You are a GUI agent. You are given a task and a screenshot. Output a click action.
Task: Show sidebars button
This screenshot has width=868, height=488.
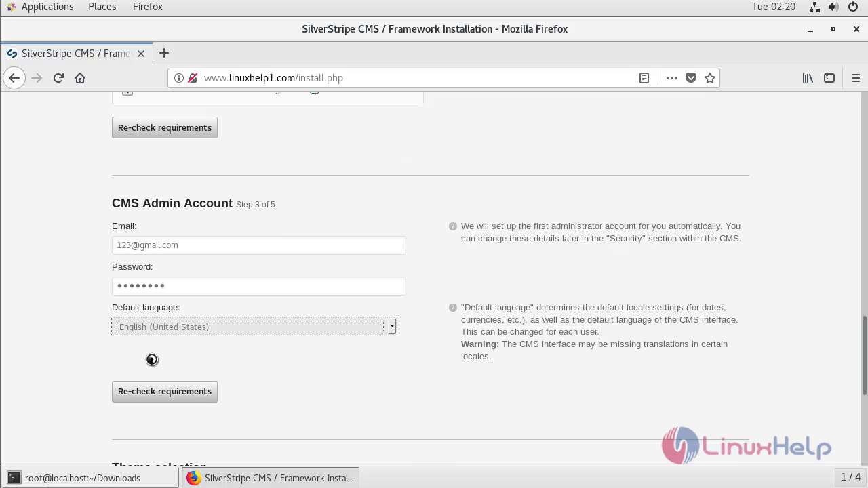point(829,78)
